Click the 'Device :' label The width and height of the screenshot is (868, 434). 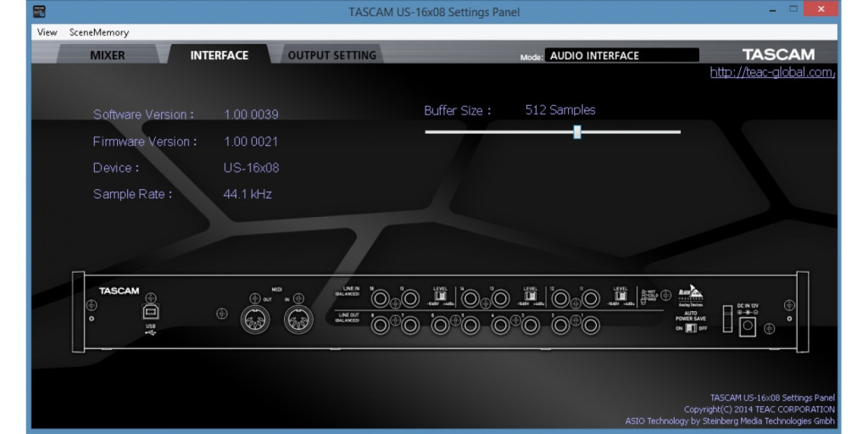[115, 168]
